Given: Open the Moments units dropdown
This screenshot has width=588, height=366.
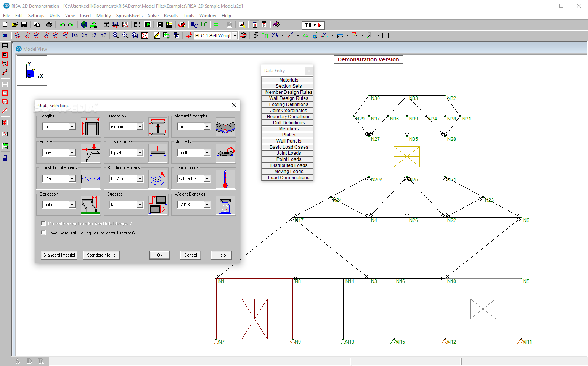Looking at the screenshot, I should click(207, 153).
